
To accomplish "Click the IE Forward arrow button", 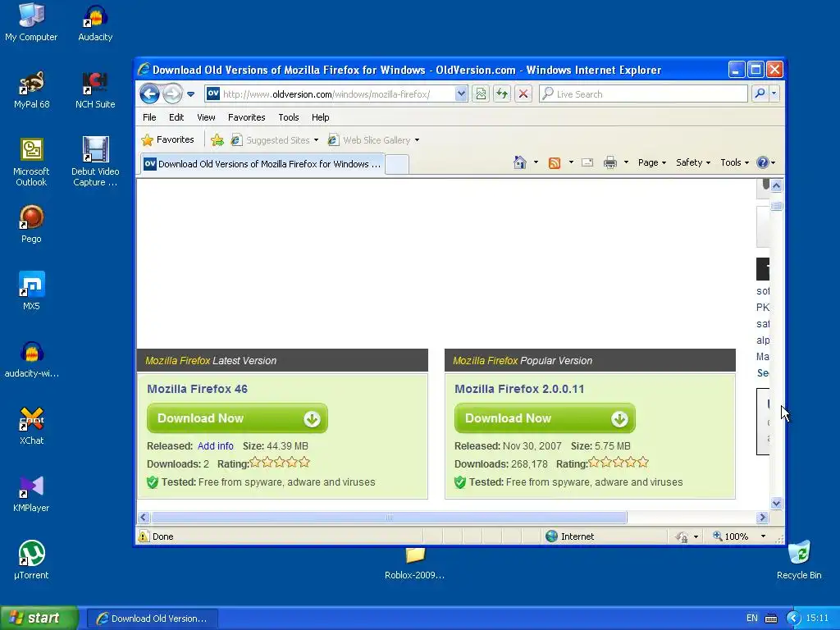I will 172,94.
